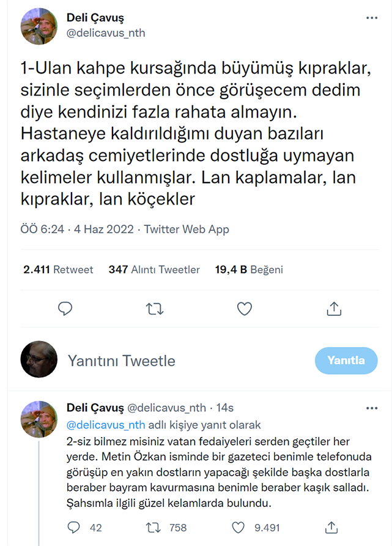Retweet the main tweet using arrows icon
The height and width of the screenshot is (546, 392).
point(155,309)
